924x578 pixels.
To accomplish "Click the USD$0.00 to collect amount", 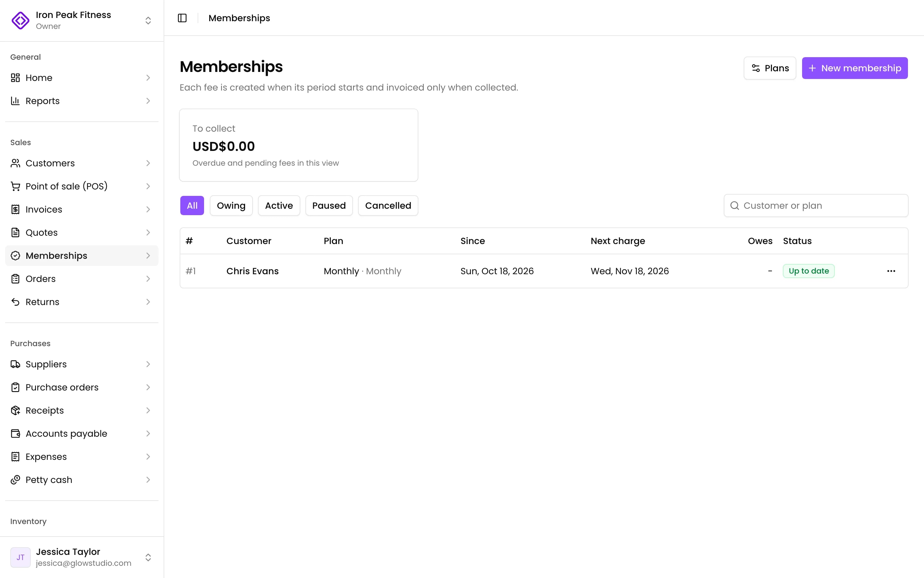I will (223, 146).
